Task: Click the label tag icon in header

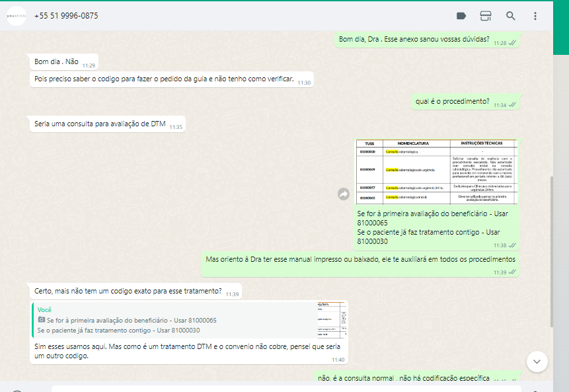Action: click(461, 16)
